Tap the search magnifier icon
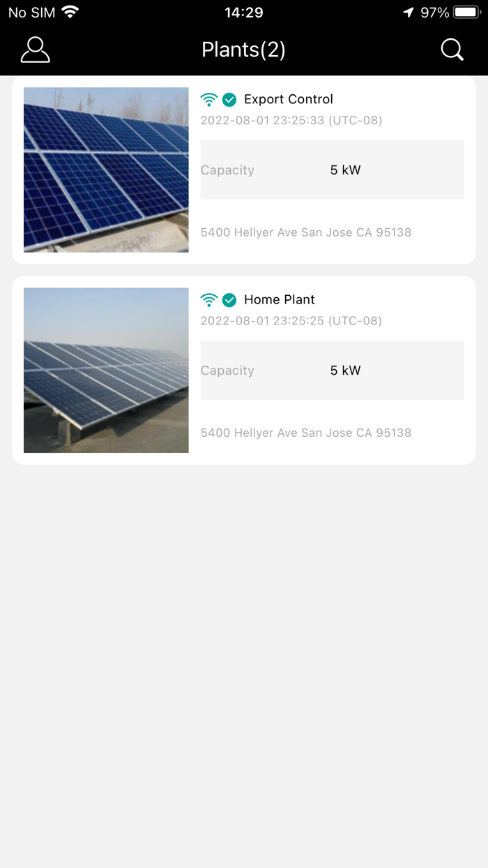488x868 pixels. [452, 50]
